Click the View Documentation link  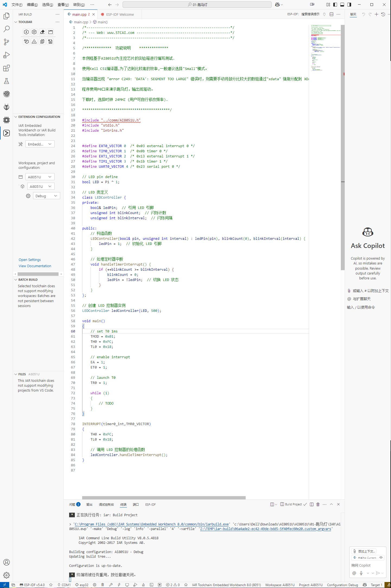(x=35, y=266)
